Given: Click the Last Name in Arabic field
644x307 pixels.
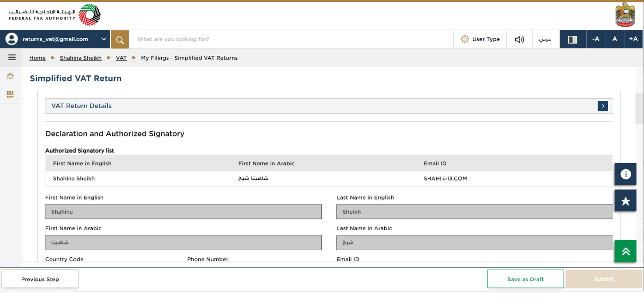Looking at the screenshot, I should [x=475, y=243].
